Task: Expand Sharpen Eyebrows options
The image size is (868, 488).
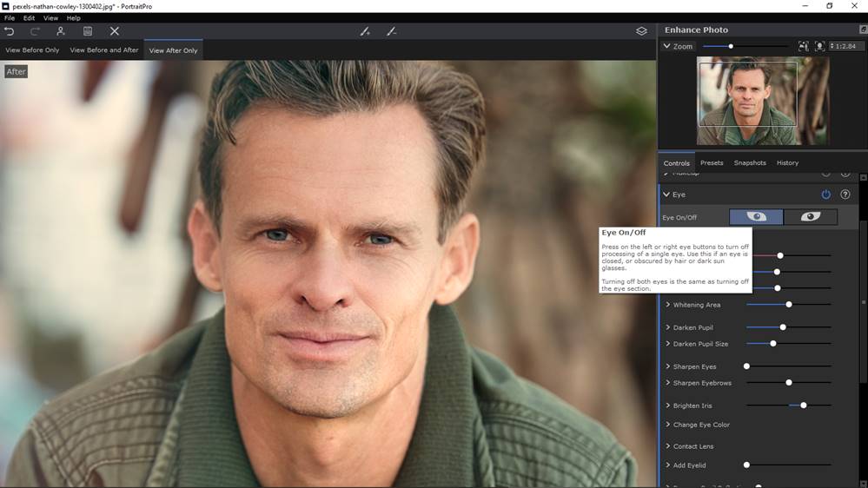Action: [x=668, y=383]
